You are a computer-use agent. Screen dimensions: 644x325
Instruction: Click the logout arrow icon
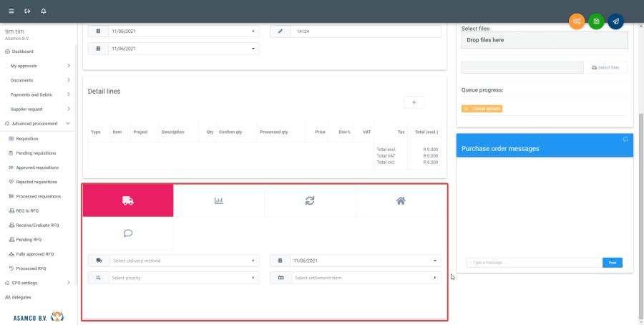click(x=27, y=11)
